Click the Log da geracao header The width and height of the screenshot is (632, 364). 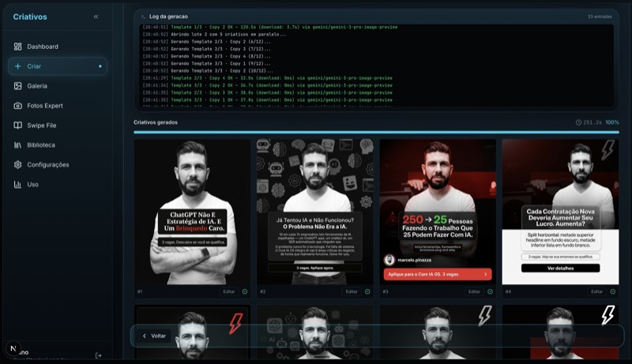click(x=168, y=17)
